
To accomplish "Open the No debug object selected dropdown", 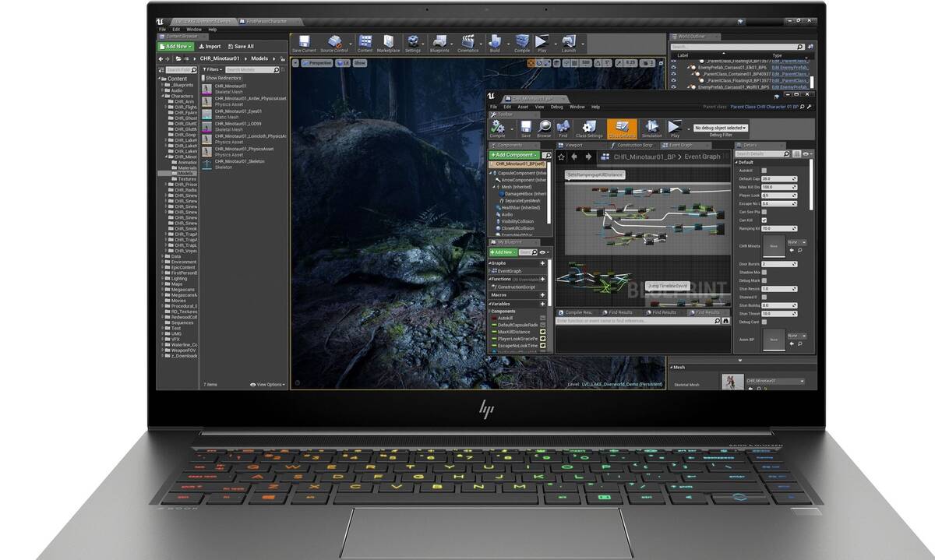I will coord(721,128).
